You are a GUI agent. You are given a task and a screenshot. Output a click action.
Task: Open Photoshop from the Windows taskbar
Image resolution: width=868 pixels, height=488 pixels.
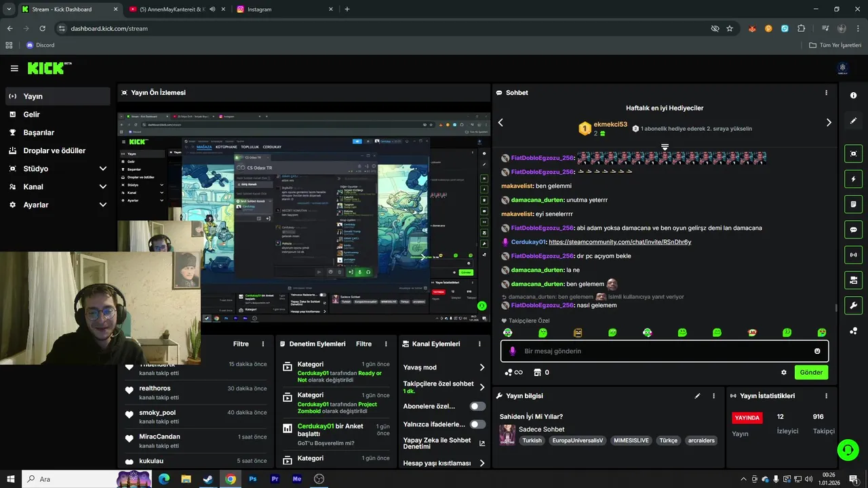click(x=252, y=479)
